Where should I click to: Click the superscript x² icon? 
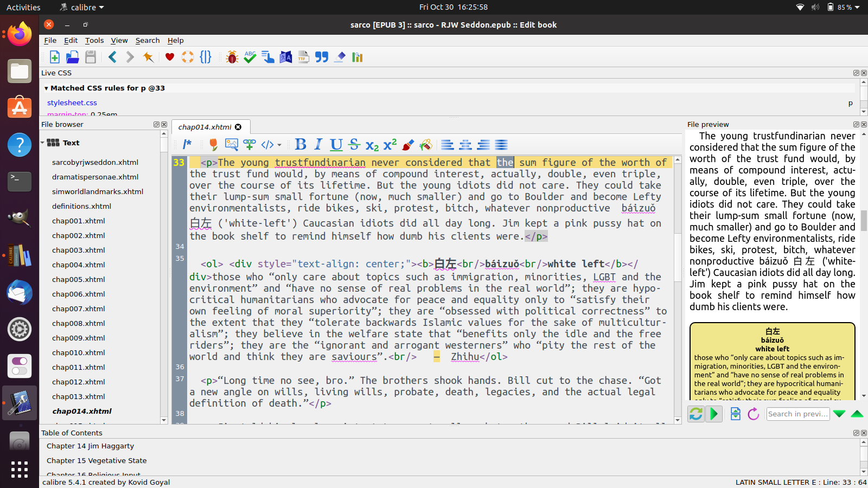click(390, 144)
